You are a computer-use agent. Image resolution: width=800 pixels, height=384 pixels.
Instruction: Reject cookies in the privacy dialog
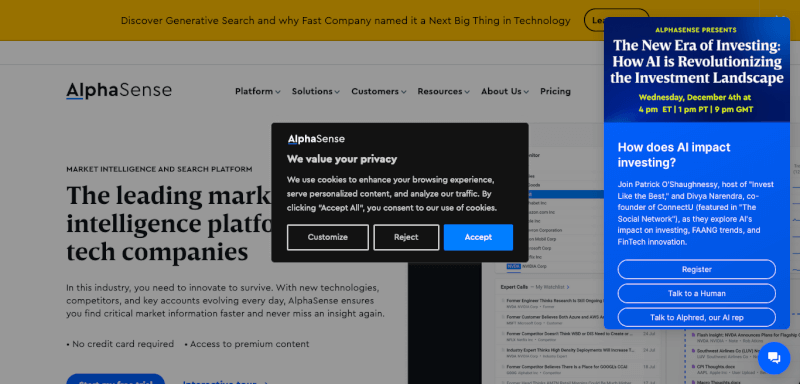406,237
